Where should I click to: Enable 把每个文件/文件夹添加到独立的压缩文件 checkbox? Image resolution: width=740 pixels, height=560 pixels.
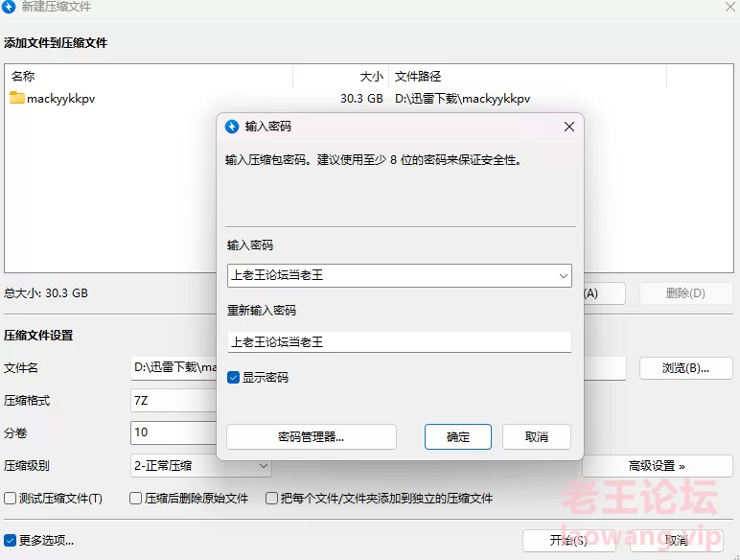click(x=271, y=498)
